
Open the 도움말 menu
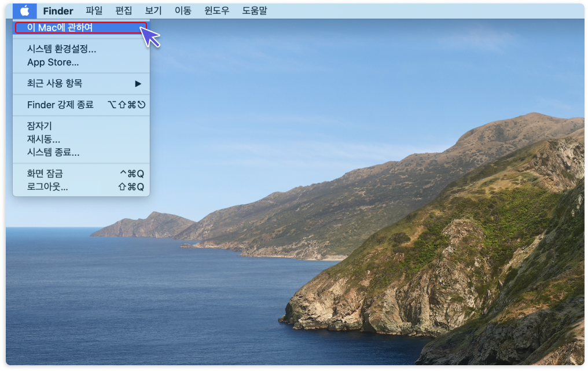point(255,11)
